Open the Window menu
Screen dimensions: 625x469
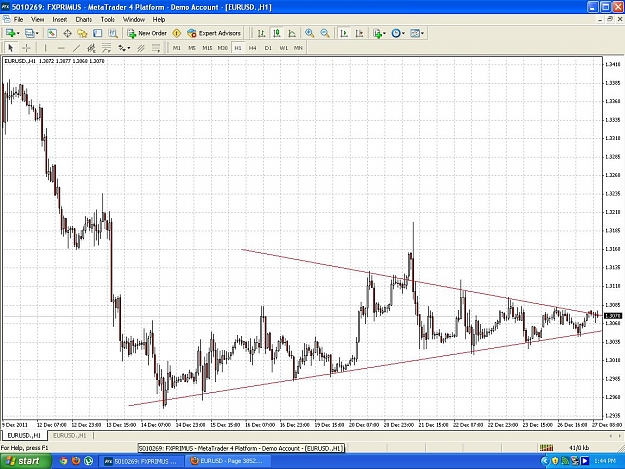click(x=134, y=20)
